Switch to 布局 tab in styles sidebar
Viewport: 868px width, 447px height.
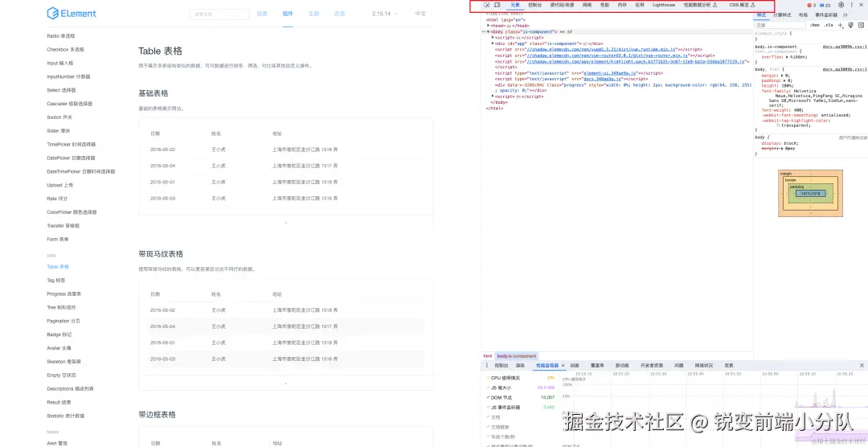[x=803, y=15]
